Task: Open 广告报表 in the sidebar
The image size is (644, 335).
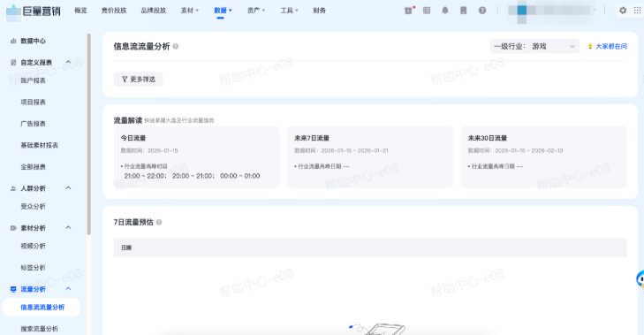Action: coord(34,124)
